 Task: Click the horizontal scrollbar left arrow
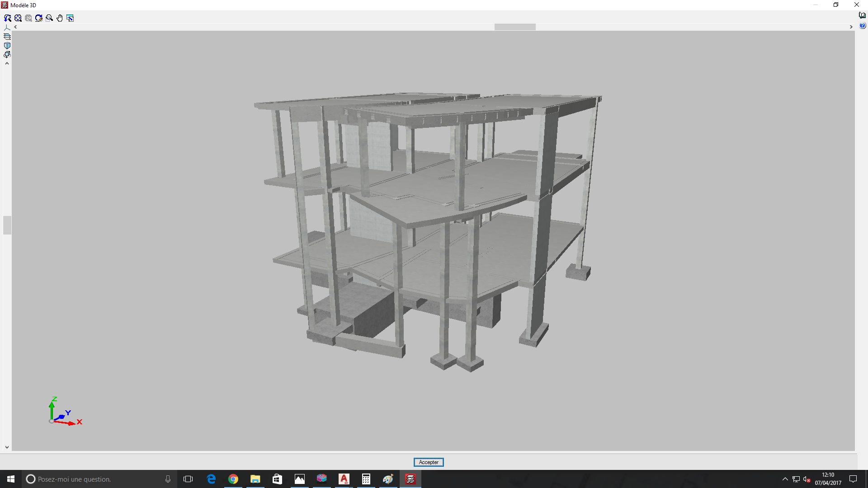[x=15, y=27]
